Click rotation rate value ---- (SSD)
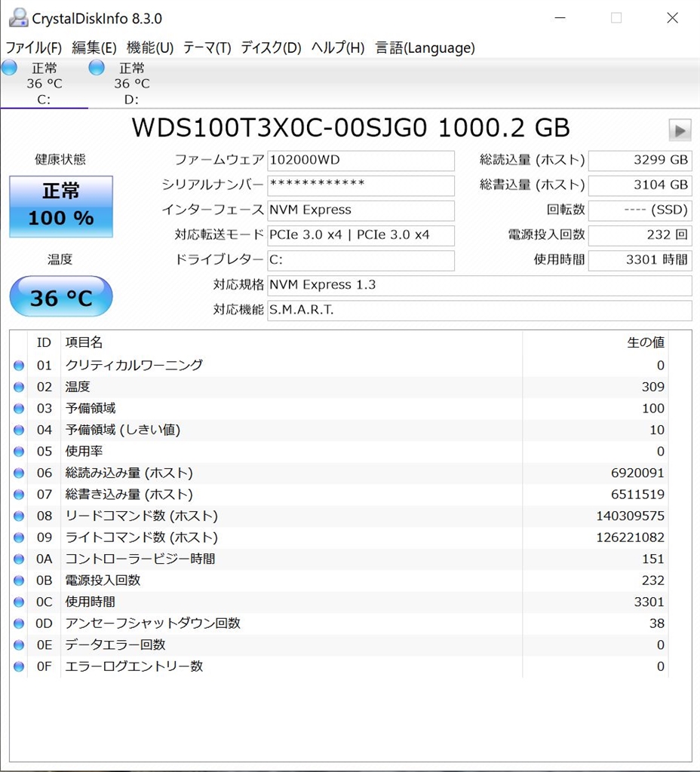This screenshot has width=700, height=772. [x=640, y=211]
